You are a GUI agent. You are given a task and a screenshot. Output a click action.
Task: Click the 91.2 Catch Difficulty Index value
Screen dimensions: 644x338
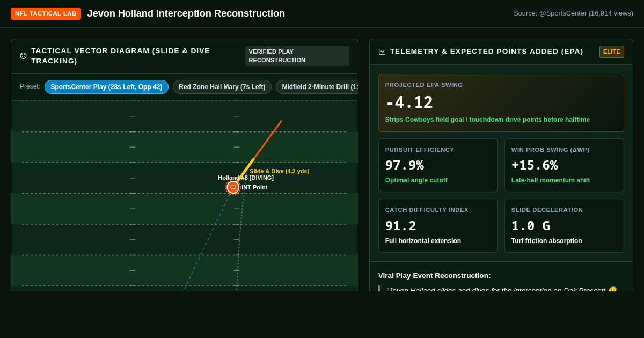tap(401, 226)
